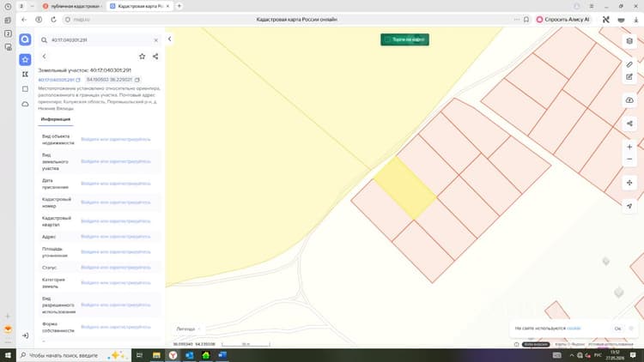Select the ruler measurement tool
Viewport: 644px width, 362px height.
click(x=629, y=64)
